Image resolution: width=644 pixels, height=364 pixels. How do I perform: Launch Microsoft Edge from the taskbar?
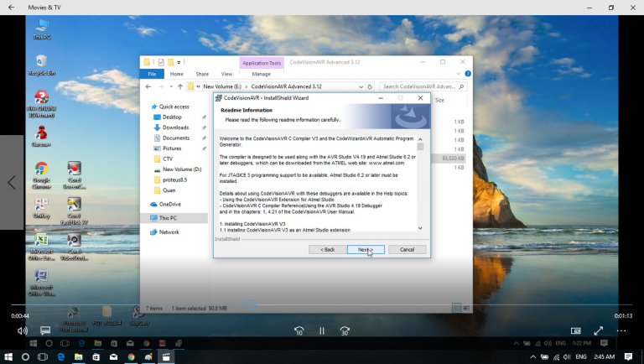point(60,356)
